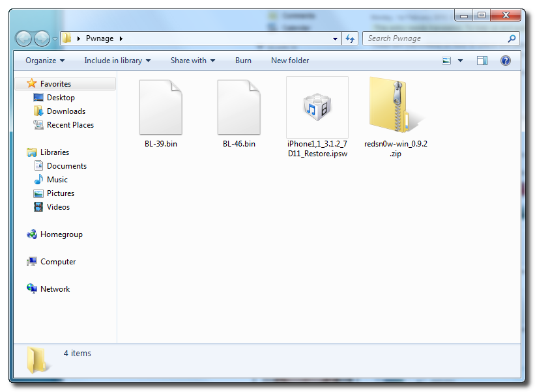535x392 pixels.
Task: Click the Videos filmstrip icon
Action: coord(38,206)
